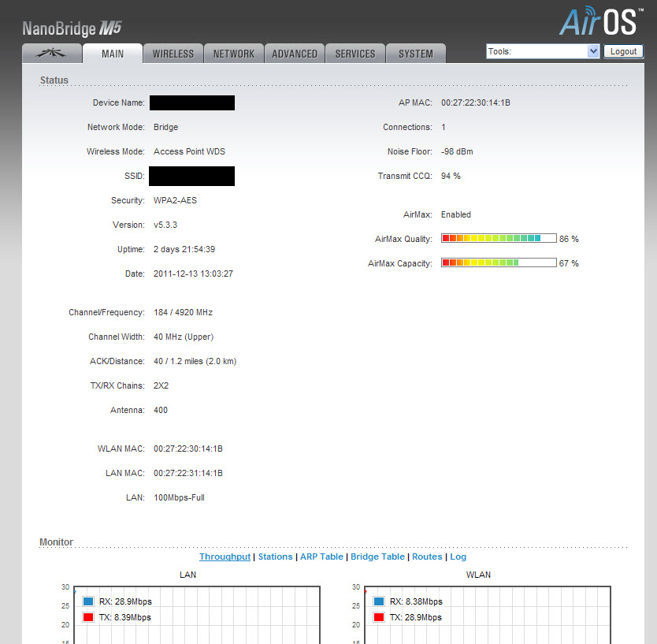Click the Network Mode value Bridge

pyautogui.click(x=165, y=127)
